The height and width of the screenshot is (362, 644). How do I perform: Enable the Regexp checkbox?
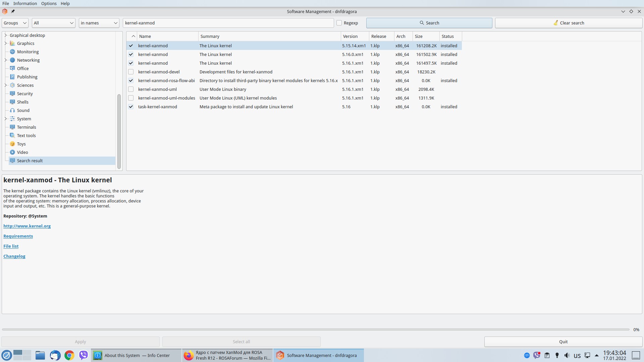[x=339, y=23]
